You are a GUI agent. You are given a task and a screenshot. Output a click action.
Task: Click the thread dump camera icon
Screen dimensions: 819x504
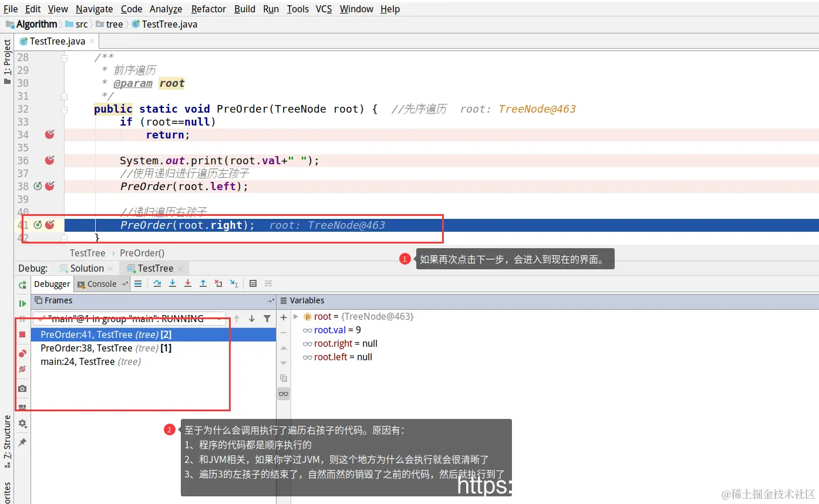click(22, 388)
